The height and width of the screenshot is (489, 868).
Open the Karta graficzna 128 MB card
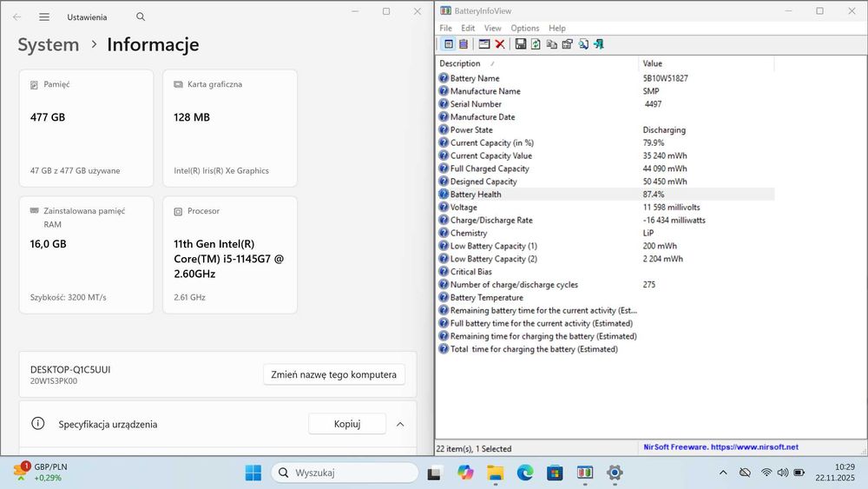(x=230, y=128)
